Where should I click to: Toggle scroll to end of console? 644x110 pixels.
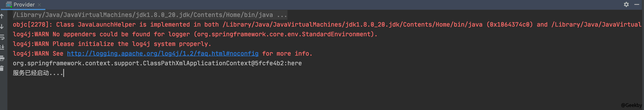[x=2, y=47]
